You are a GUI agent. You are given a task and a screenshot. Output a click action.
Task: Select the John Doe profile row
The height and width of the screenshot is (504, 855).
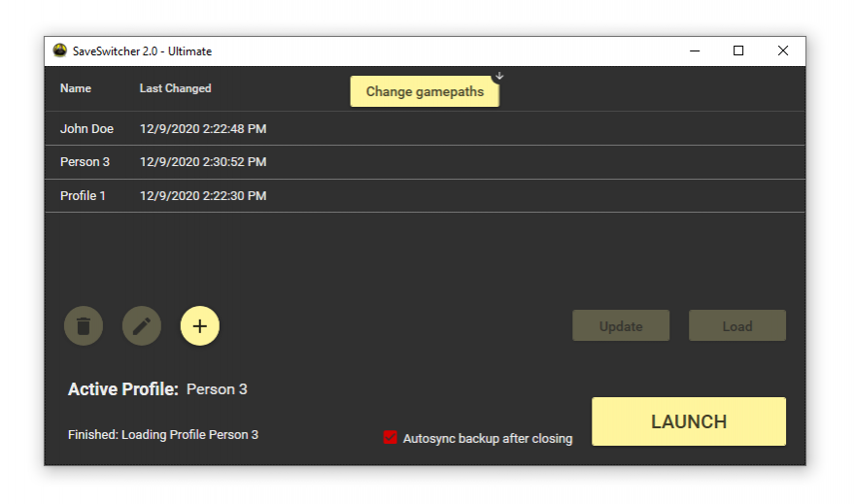pos(87,129)
